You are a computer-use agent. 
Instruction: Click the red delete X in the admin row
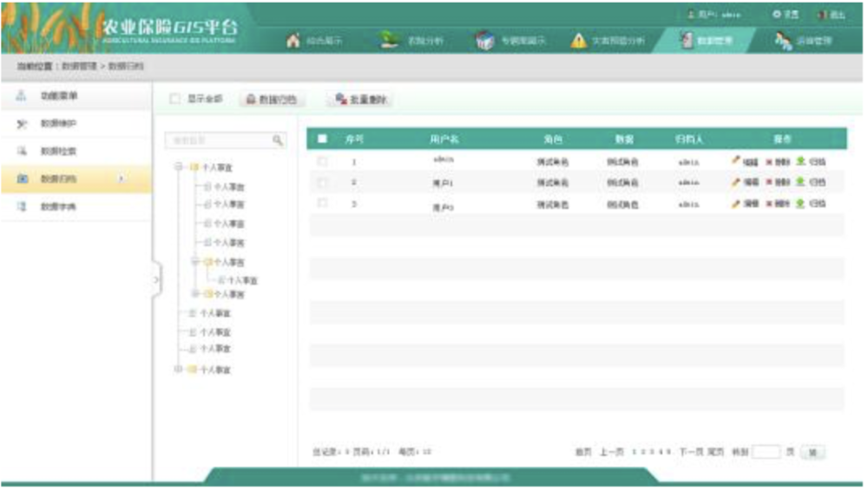click(769, 162)
